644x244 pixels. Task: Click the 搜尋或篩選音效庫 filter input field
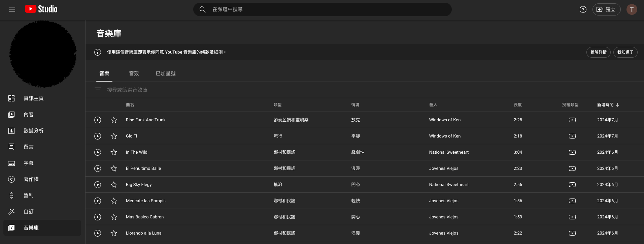pos(202,90)
